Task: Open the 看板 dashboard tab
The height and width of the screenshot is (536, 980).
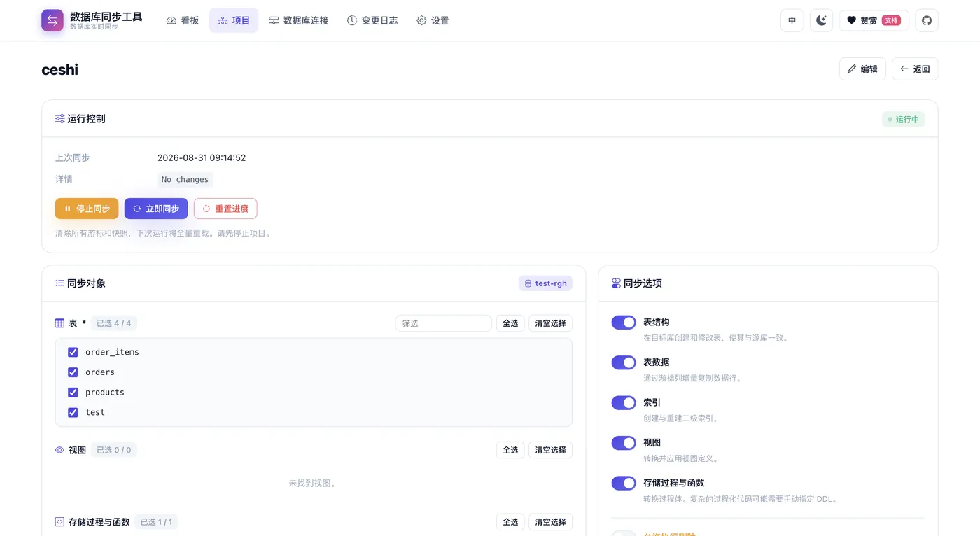Action: 183,20
